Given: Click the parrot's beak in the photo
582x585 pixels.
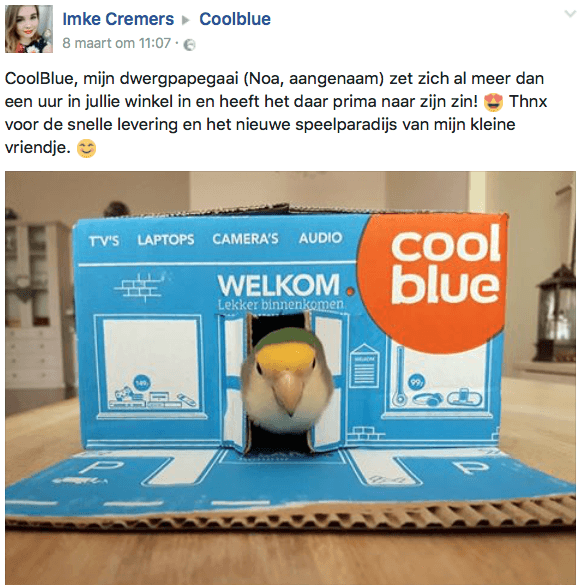Looking at the screenshot, I should click(x=287, y=393).
